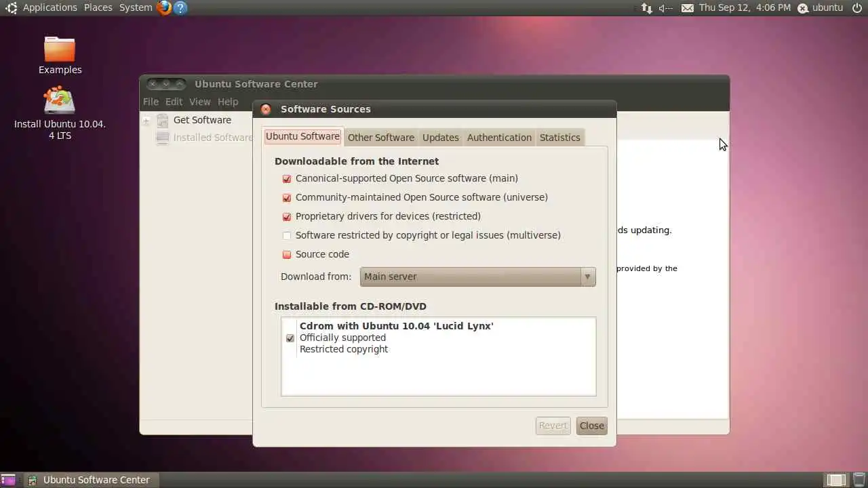This screenshot has height=488, width=868.
Task: Expand the Get Software tree node
Action: tap(146, 121)
